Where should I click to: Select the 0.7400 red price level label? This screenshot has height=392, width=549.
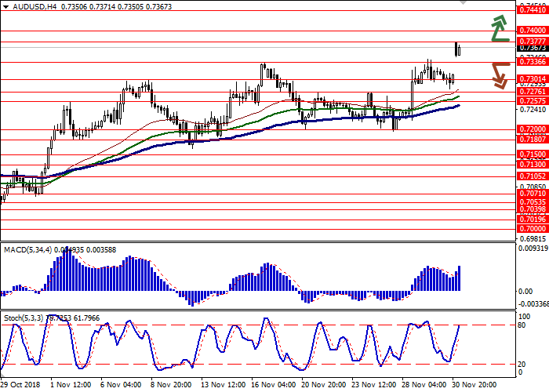pyautogui.click(x=532, y=31)
